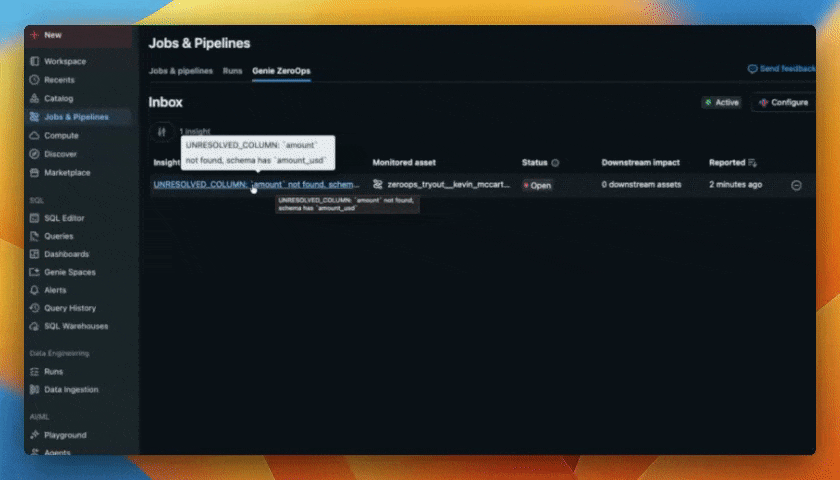Click the Monitored asset column header
The height and width of the screenshot is (480, 840).
(404, 163)
